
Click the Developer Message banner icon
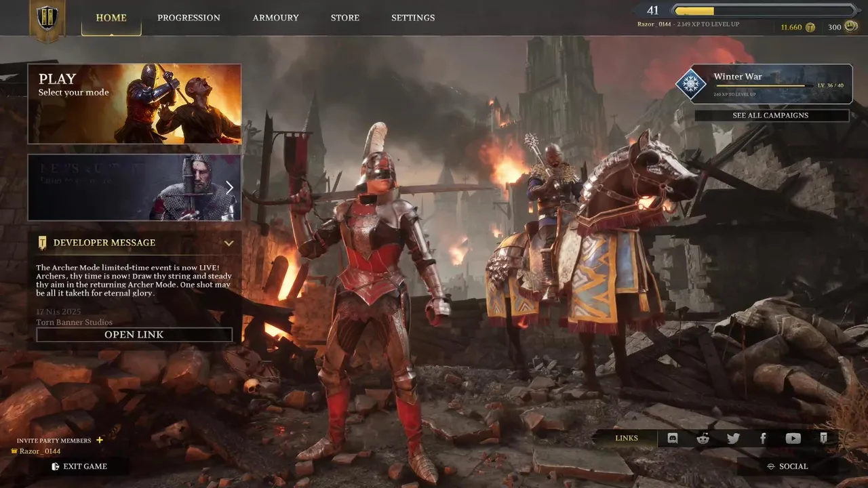click(x=43, y=243)
